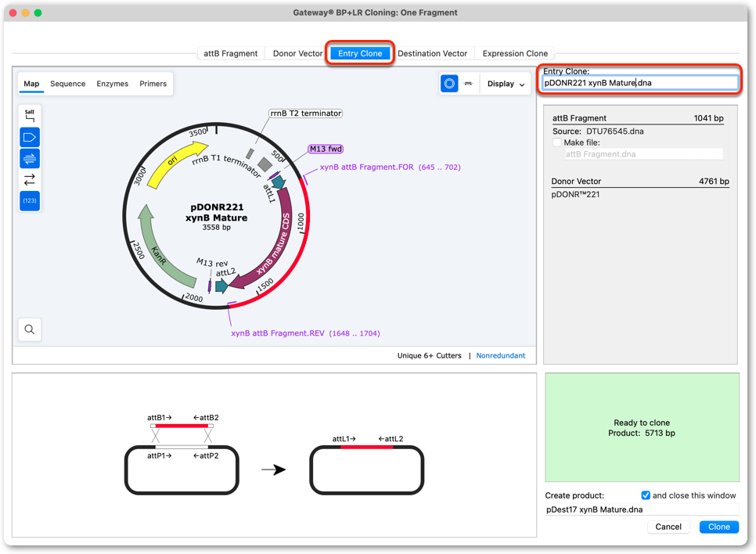Toggle the features arrow side icon
756x554 pixels.
(30, 138)
